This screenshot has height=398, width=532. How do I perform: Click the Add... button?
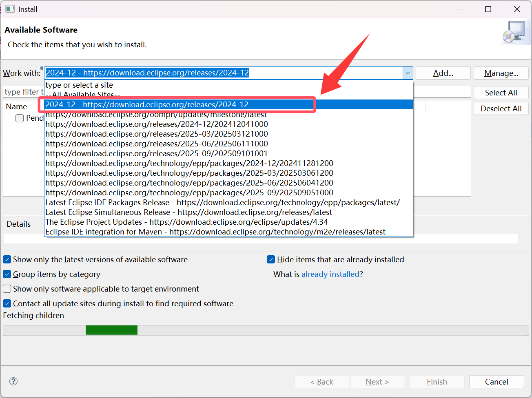click(x=443, y=73)
